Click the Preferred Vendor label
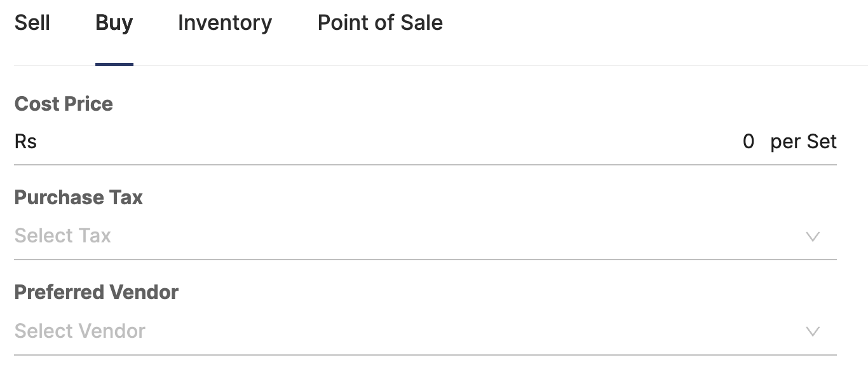 [x=97, y=292]
